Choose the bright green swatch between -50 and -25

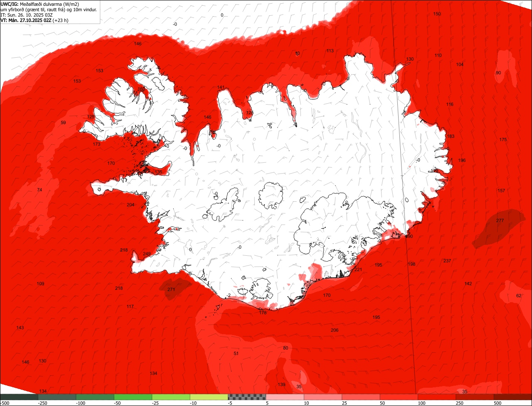pyautogui.click(x=133, y=397)
